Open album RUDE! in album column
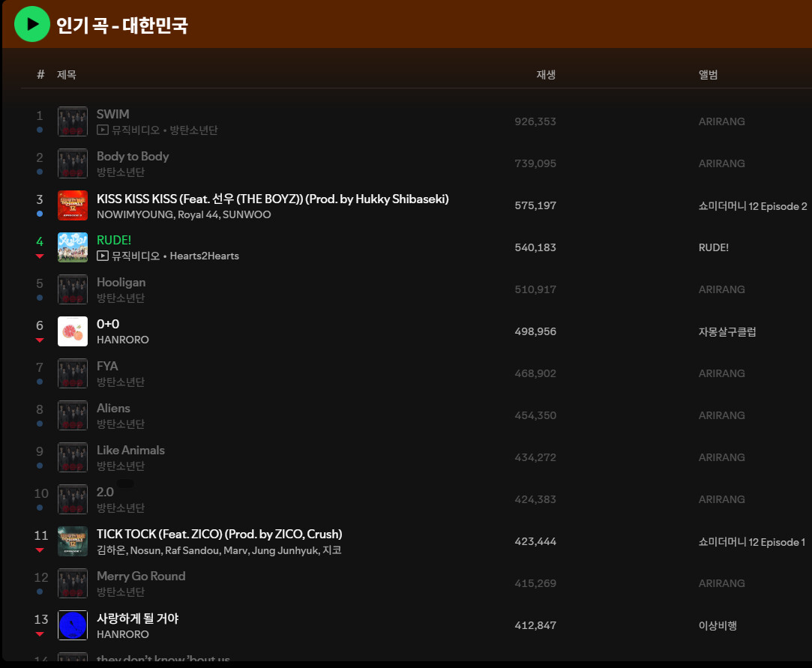Viewport: 812px width, 668px height. (x=714, y=247)
